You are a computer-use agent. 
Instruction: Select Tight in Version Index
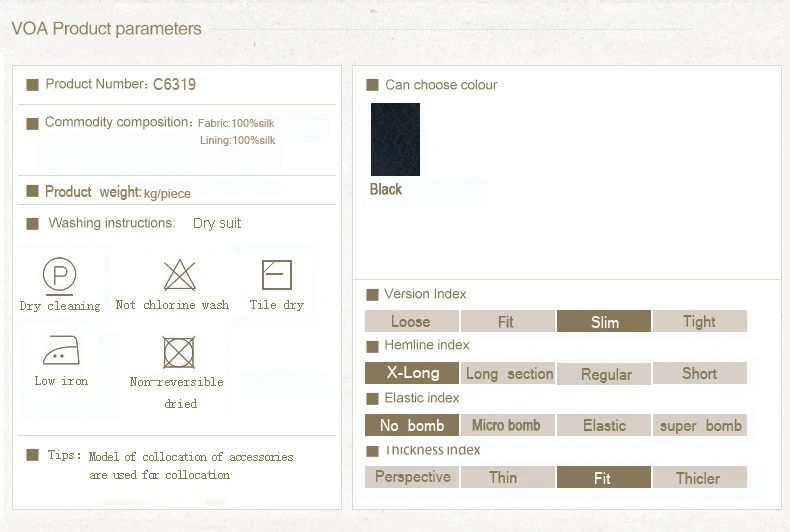(x=699, y=321)
